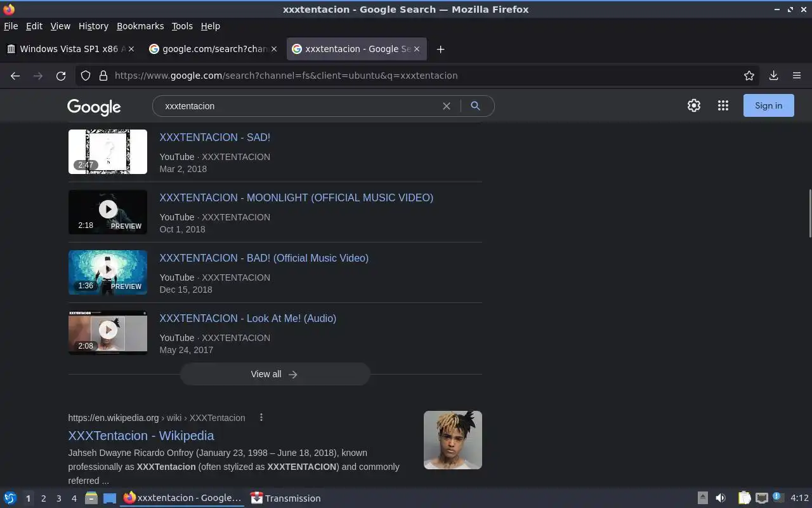Open a new tab with the plus button

(x=441, y=49)
